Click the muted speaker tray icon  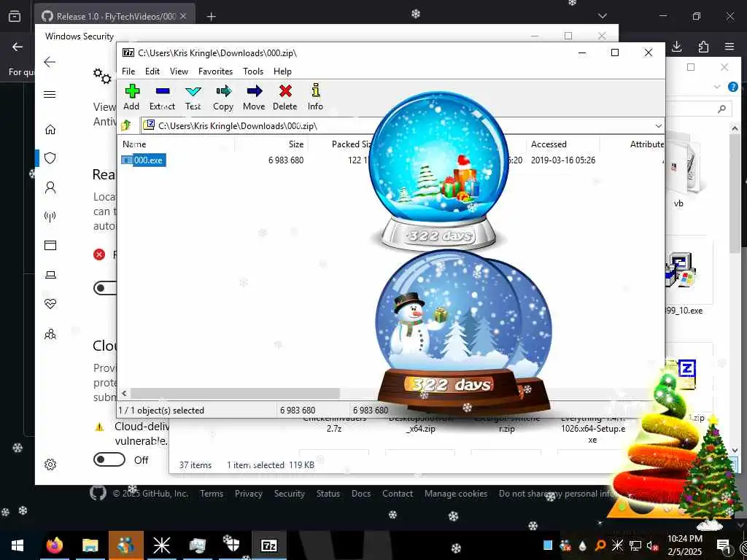pos(652,545)
